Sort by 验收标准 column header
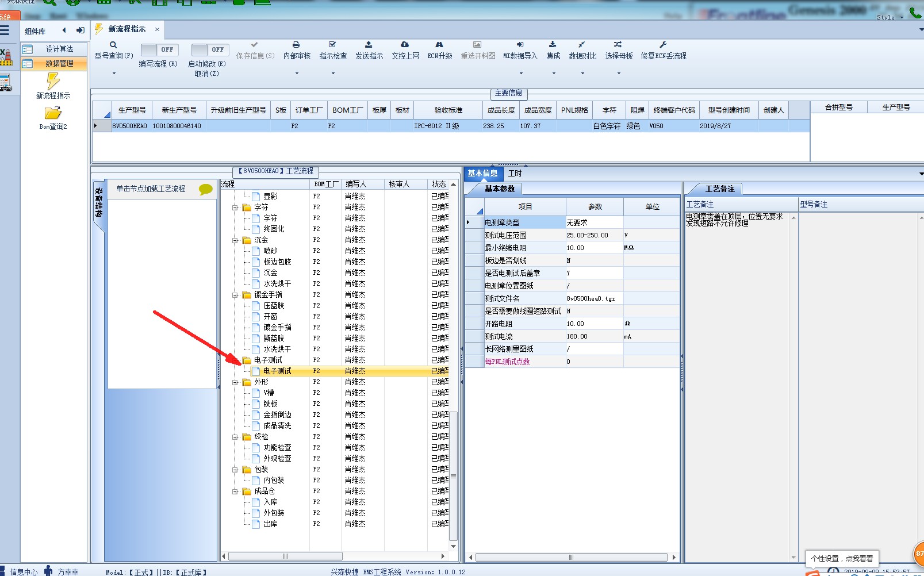Screen dimensions: 924x576 click(x=448, y=110)
